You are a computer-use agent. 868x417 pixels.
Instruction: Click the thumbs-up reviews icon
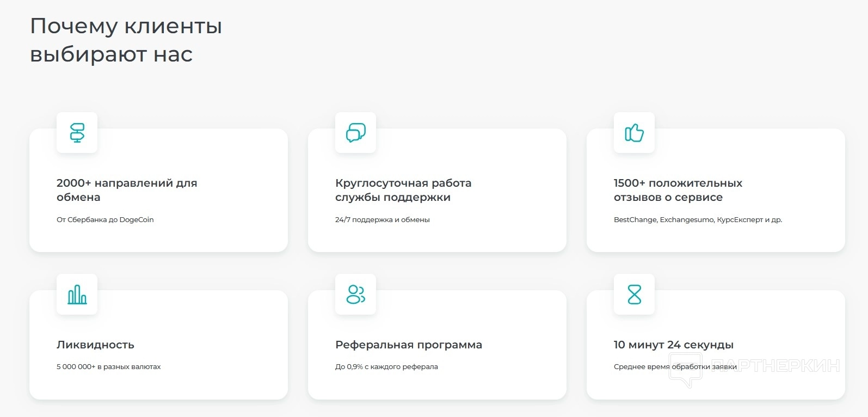[634, 133]
